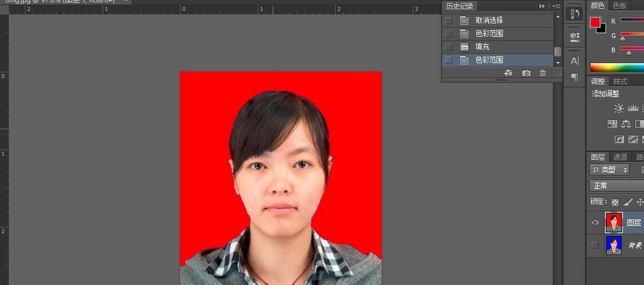
Task: Open the History panel flyout menu
Action: click(556, 6)
